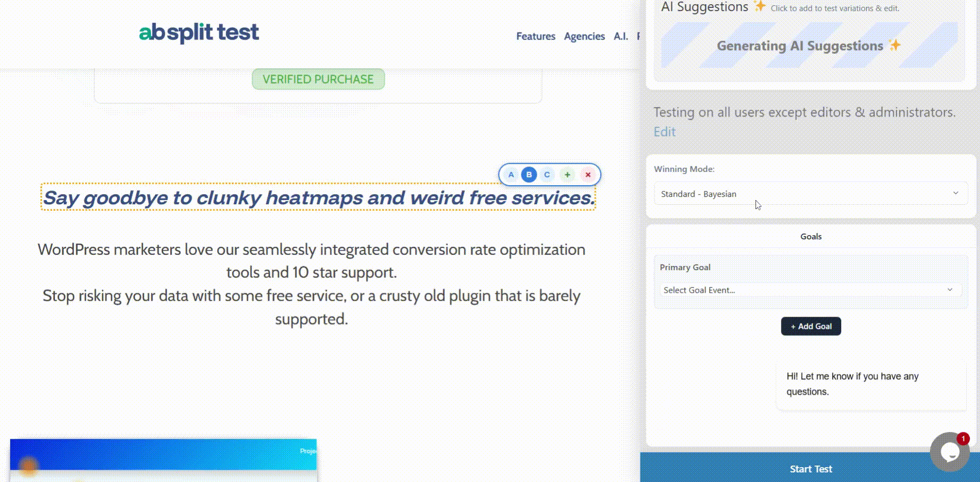Image resolution: width=980 pixels, height=482 pixels.
Task: Click the red X to remove the variant
Action: coord(587,174)
